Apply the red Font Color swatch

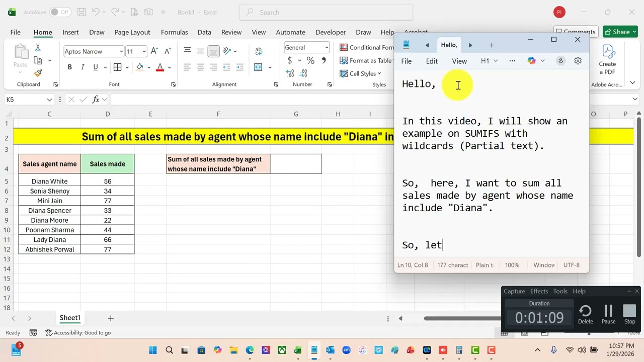tap(160, 67)
